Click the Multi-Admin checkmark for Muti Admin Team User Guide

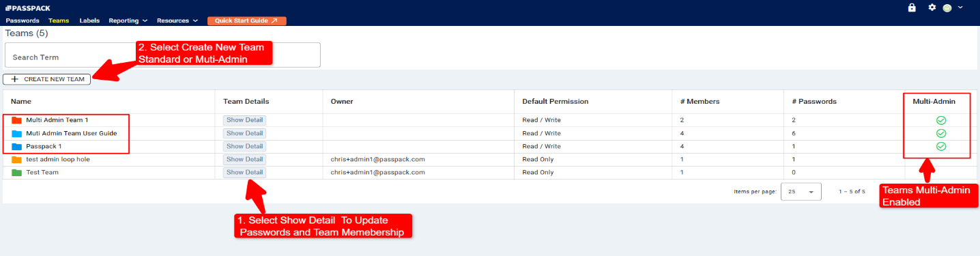pyautogui.click(x=940, y=133)
